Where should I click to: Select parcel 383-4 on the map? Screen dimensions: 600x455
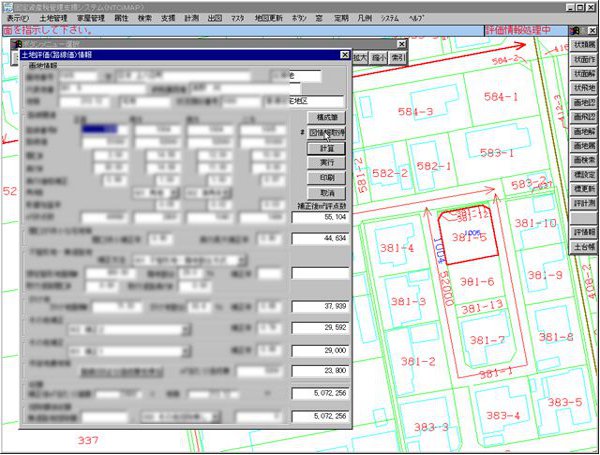(503, 415)
